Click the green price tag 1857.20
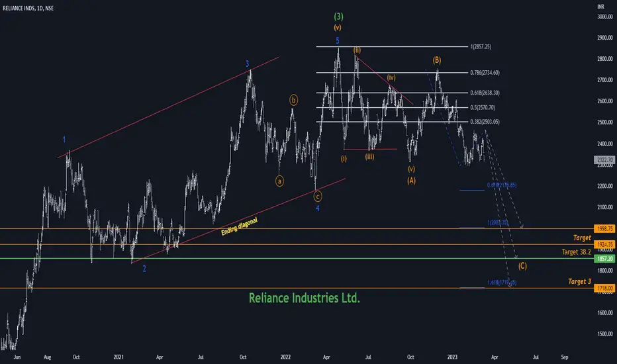Viewport: 617px width, 364px height. click(x=604, y=259)
